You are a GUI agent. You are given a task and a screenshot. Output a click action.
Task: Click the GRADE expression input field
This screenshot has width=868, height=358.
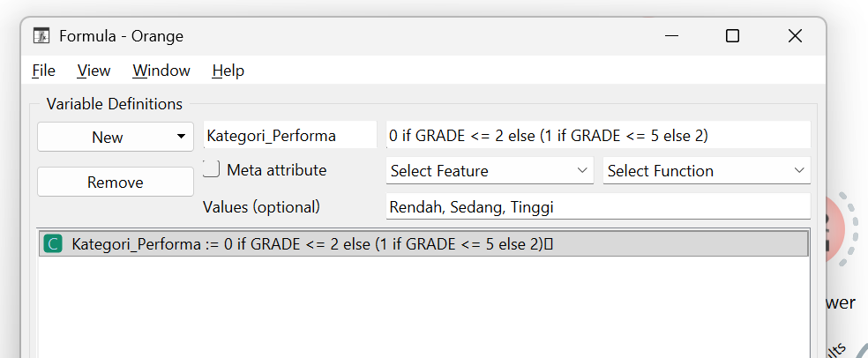(598, 135)
